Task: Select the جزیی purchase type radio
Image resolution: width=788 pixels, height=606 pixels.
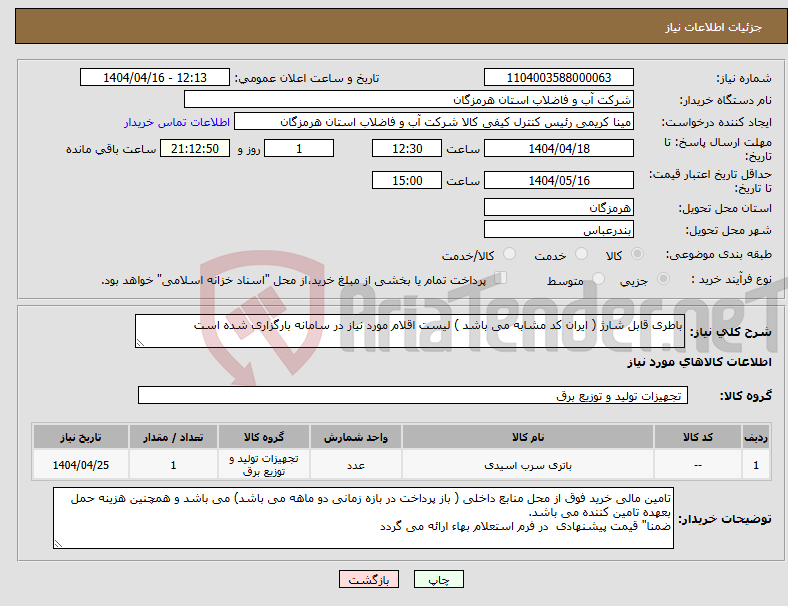Action: 663,279
